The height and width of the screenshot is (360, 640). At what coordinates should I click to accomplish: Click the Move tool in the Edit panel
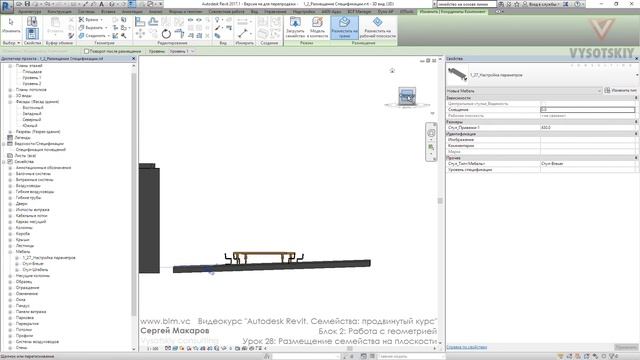(x=140, y=33)
